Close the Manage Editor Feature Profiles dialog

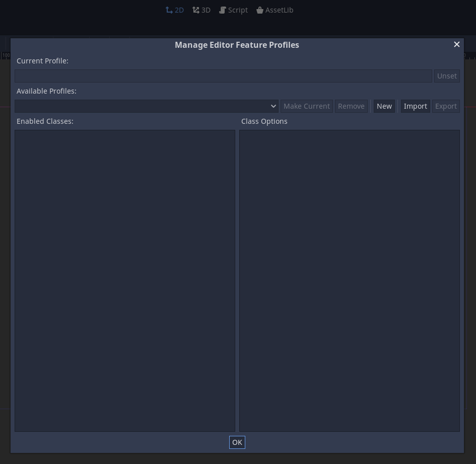tap(456, 44)
